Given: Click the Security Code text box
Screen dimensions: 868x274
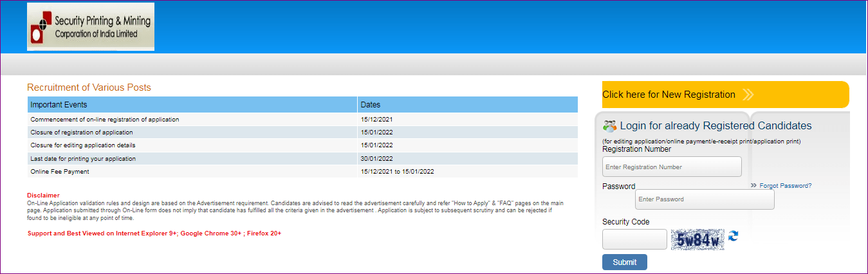Looking at the screenshot, I should [x=634, y=239].
